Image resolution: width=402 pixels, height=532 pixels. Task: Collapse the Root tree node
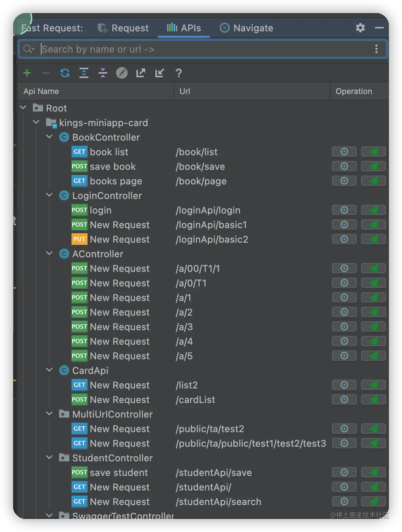pos(23,107)
